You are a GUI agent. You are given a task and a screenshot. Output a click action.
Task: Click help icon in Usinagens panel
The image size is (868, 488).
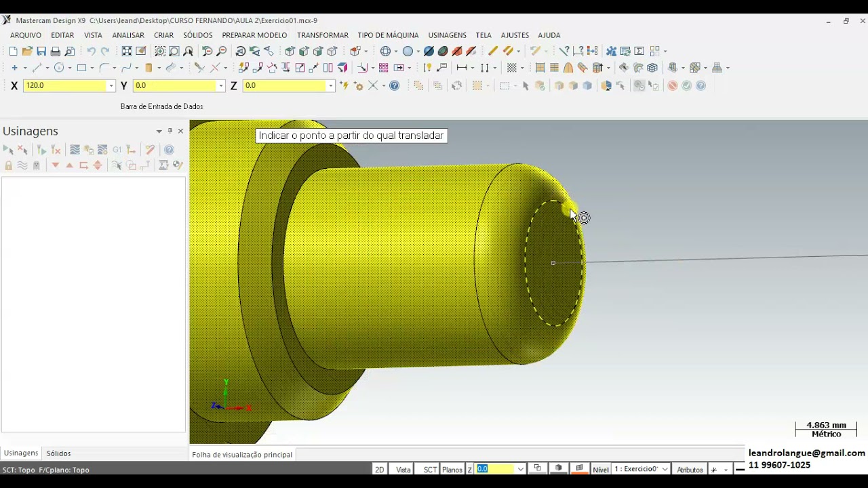coord(170,150)
